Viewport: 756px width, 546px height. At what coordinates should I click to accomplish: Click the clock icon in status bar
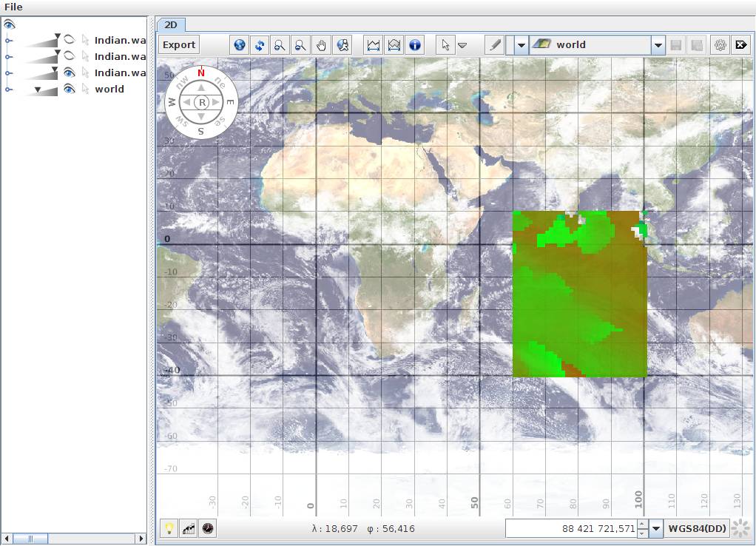coord(208,528)
